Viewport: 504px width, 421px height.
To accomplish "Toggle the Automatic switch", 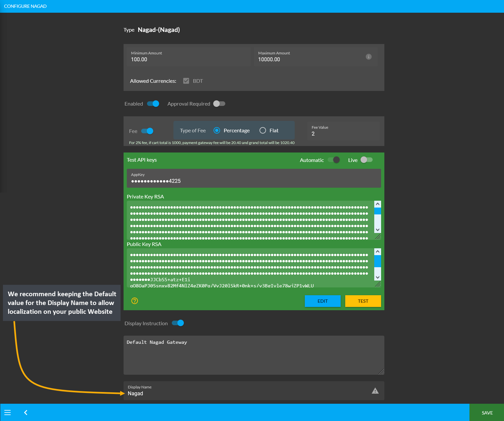I will click(x=334, y=160).
